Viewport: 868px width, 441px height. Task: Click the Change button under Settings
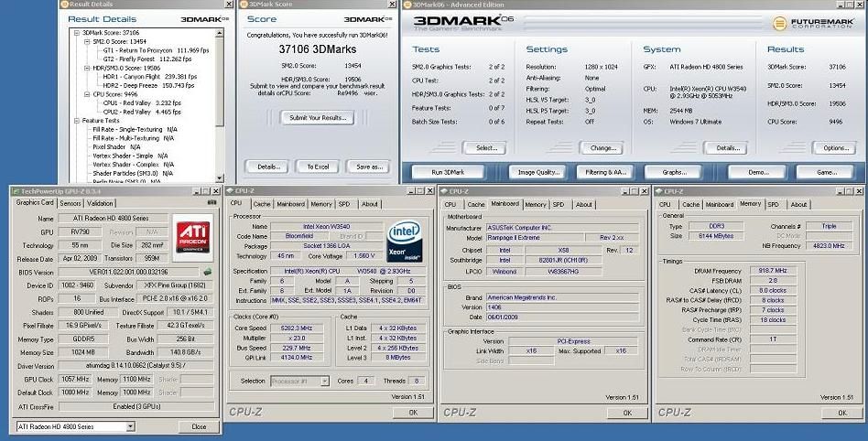point(602,147)
